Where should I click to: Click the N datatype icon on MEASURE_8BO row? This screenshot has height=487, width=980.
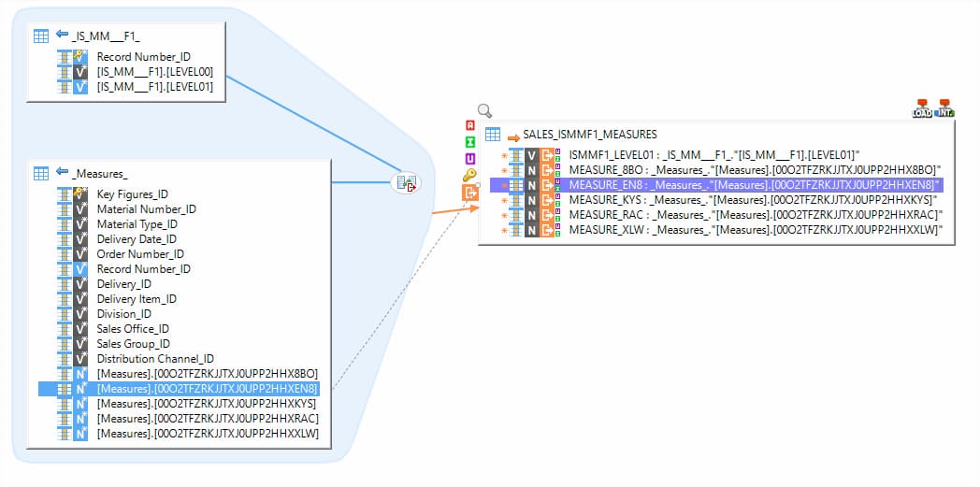tap(532, 170)
